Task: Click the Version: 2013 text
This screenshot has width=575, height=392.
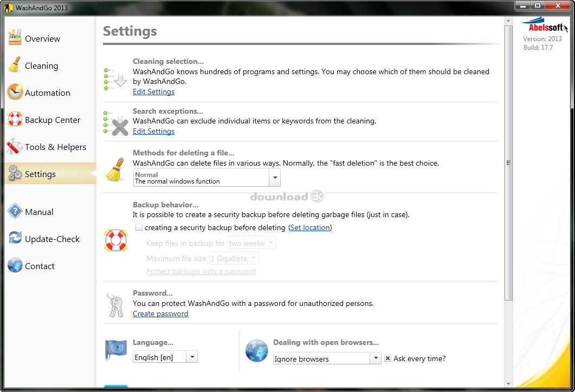Action: coord(542,39)
